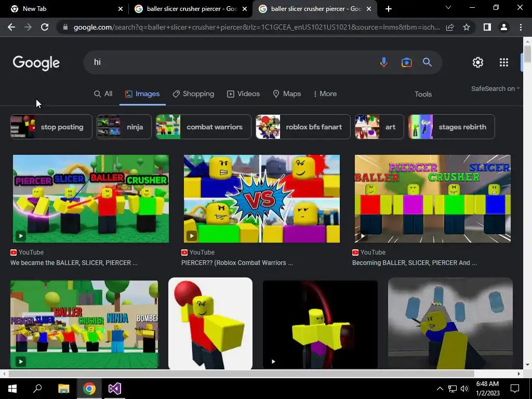Filter by the combat warriors chip
The height and width of the screenshot is (399, 532).
click(x=204, y=127)
